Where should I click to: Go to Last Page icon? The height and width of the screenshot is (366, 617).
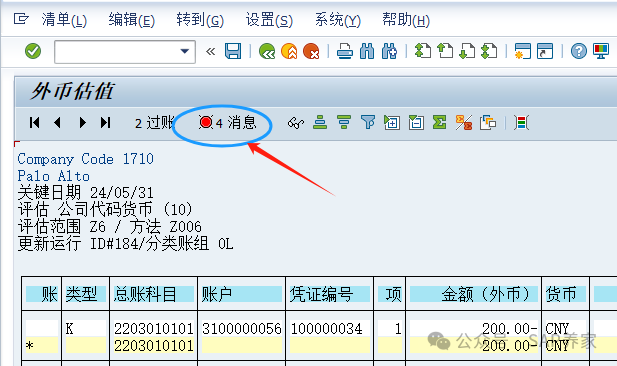(489, 51)
